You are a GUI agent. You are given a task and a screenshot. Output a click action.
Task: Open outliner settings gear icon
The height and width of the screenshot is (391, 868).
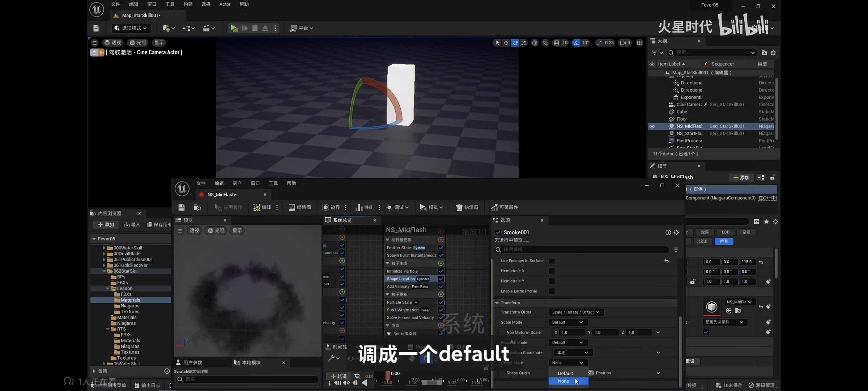point(773,53)
